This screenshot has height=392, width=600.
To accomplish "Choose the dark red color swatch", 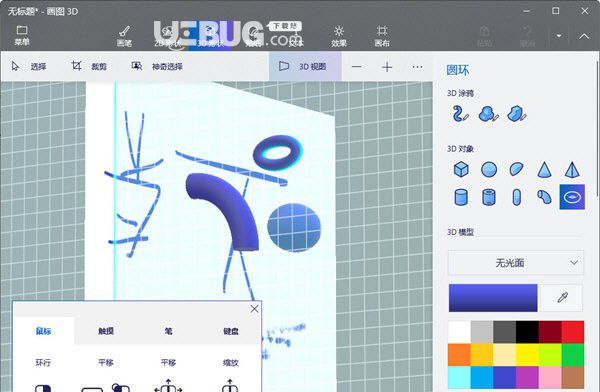I will [550, 332].
